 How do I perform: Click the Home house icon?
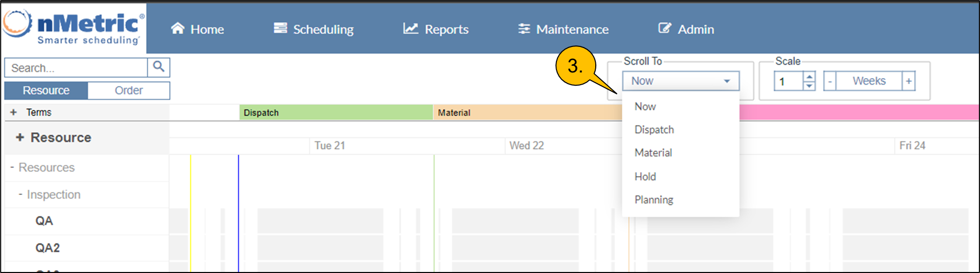(x=177, y=29)
